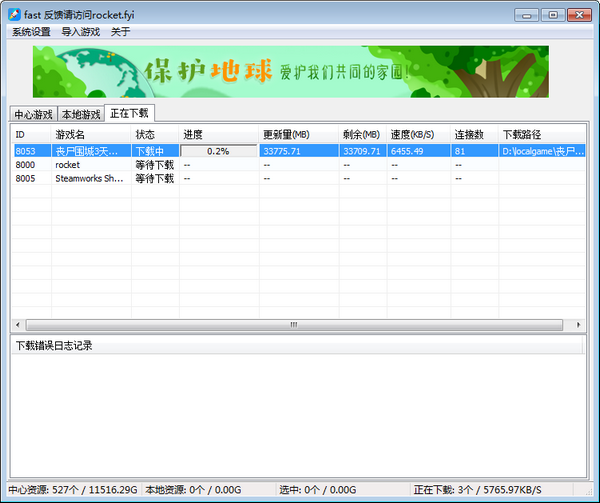Open the 系统设置 menu
The image size is (600, 503).
[31, 32]
